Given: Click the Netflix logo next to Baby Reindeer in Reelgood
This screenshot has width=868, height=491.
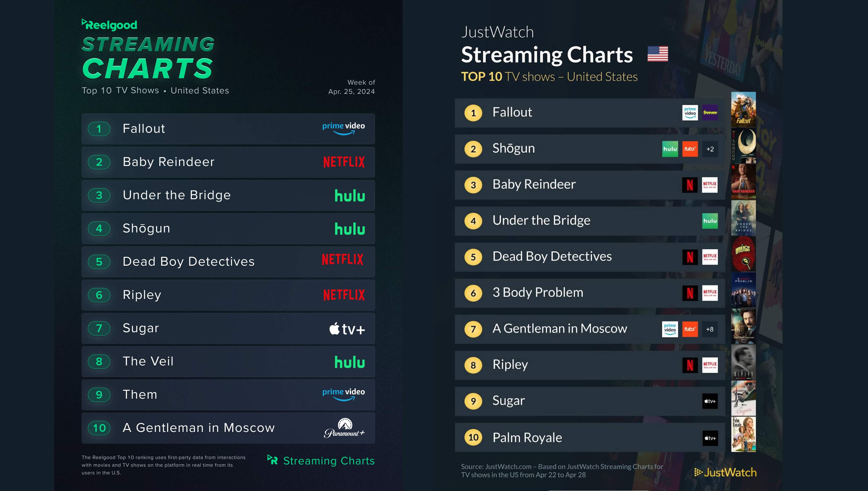Looking at the screenshot, I should (x=344, y=162).
